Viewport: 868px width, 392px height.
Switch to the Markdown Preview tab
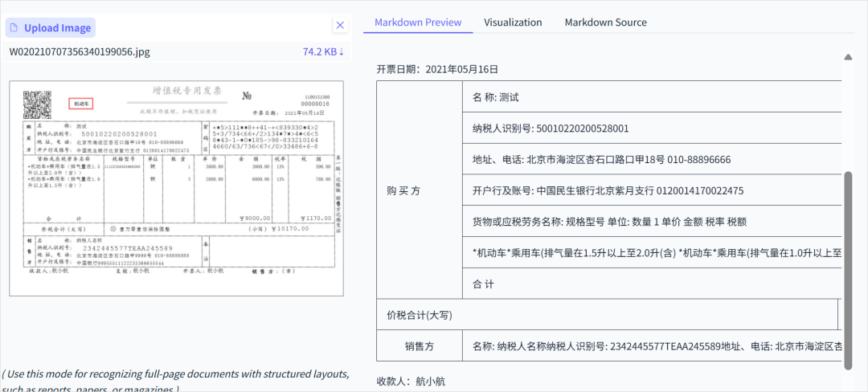pyautogui.click(x=418, y=22)
